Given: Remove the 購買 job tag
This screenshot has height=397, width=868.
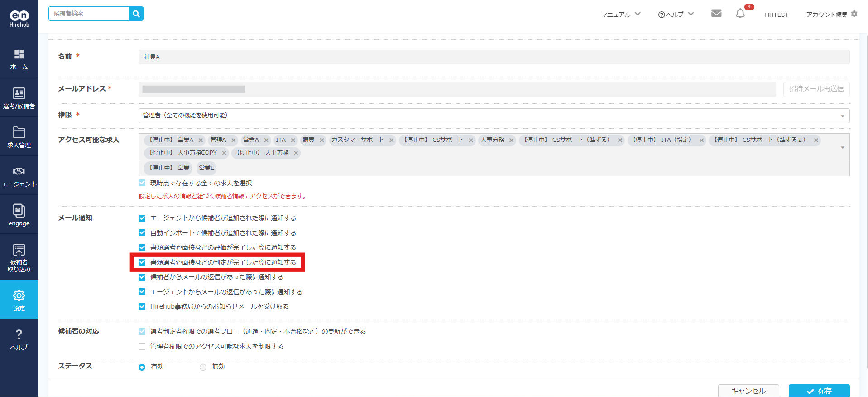Looking at the screenshot, I should pyautogui.click(x=322, y=140).
